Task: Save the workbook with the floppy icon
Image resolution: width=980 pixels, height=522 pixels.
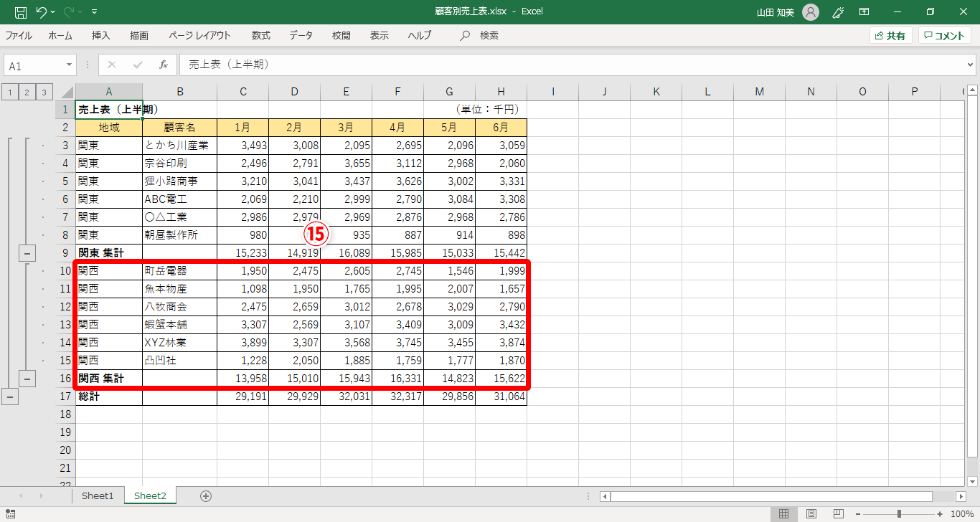Action: pyautogui.click(x=20, y=11)
